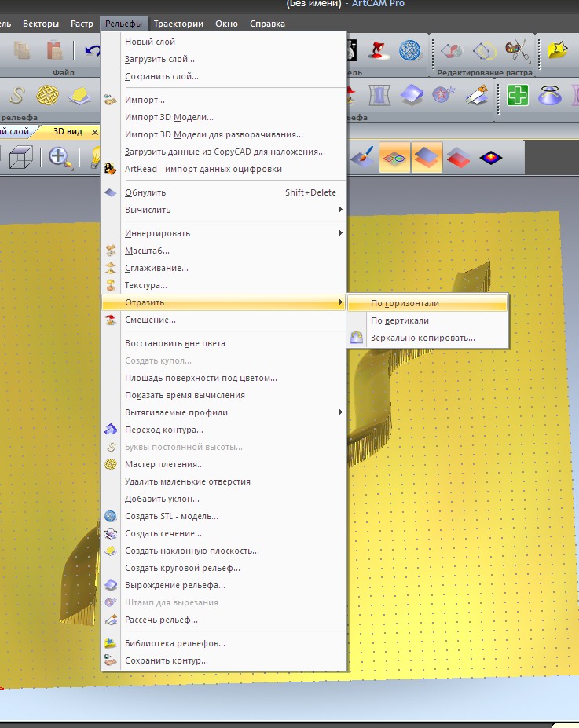Click the wireframe cube view icon
This screenshot has height=728, width=579.
tap(21, 157)
